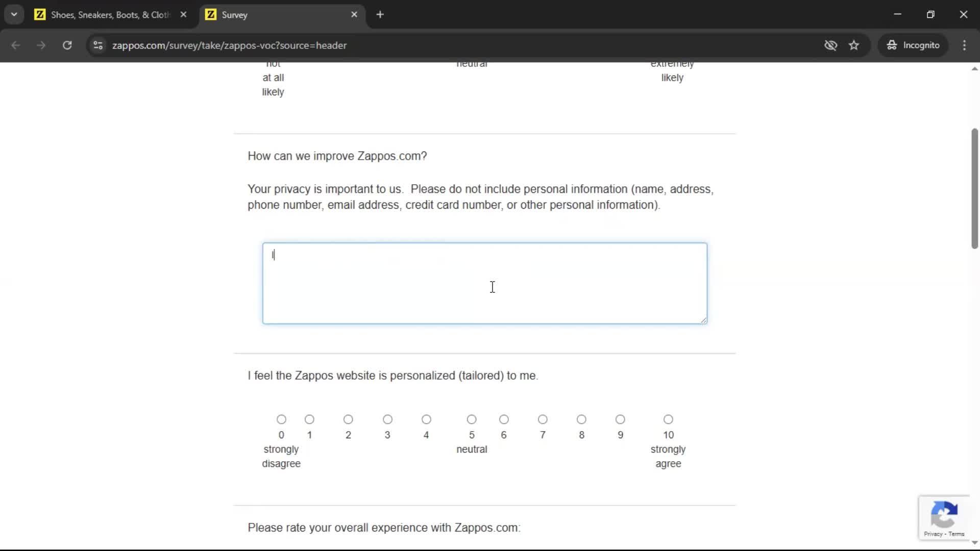The width and height of the screenshot is (980, 551).
Task: Click the reCAPTCHA Terms link
Action: (x=957, y=534)
